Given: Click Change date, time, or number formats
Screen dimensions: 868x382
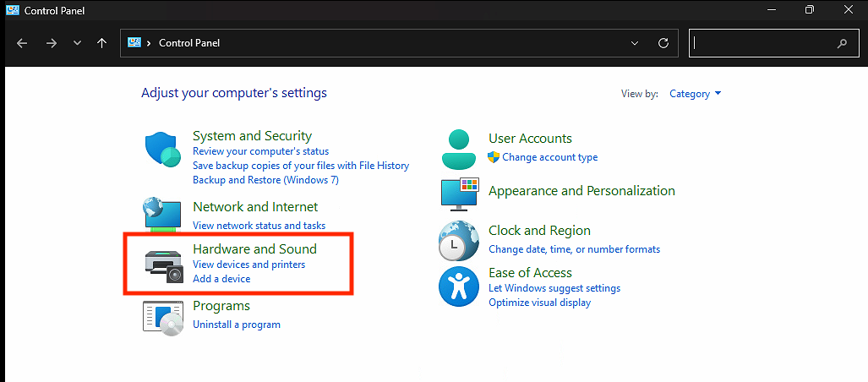Looking at the screenshot, I should pyautogui.click(x=574, y=249).
